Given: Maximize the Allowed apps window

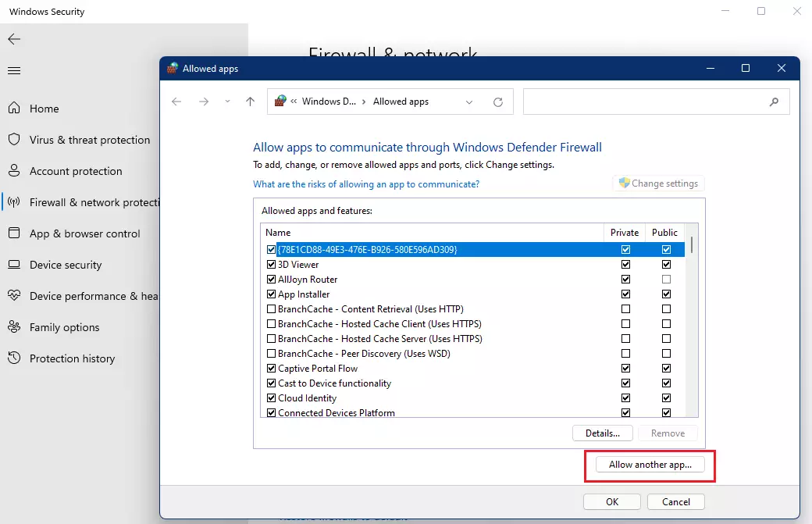Looking at the screenshot, I should coord(745,68).
